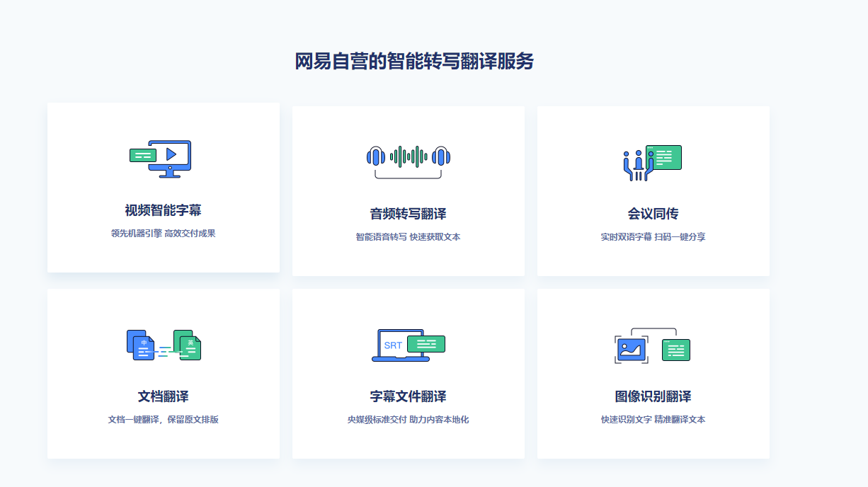Image resolution: width=868 pixels, height=487 pixels.
Task: Open the 音频转写翻译 service title
Action: [x=409, y=214]
